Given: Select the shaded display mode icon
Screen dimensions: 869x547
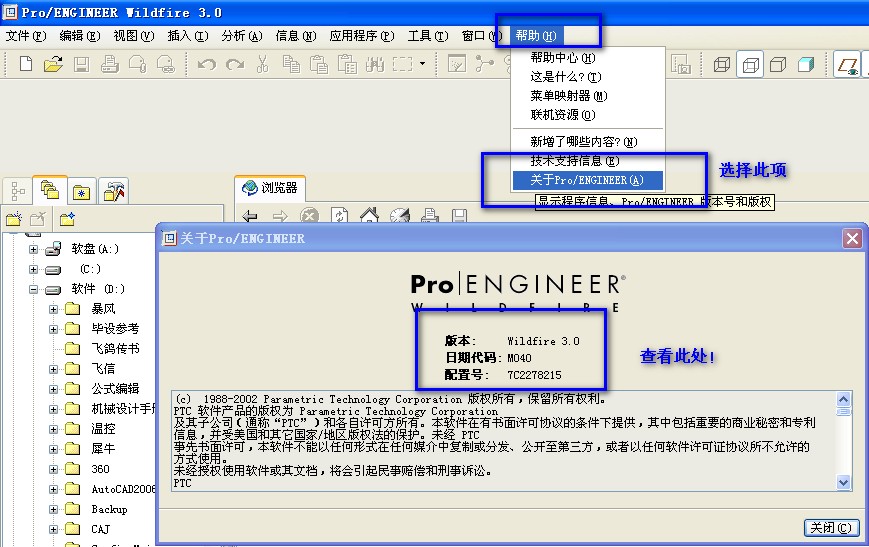Looking at the screenshot, I should (806, 64).
